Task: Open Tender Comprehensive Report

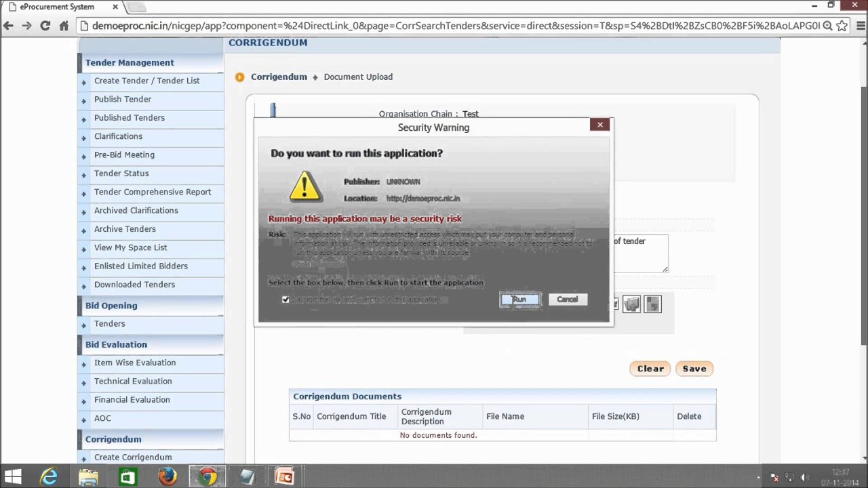Action: pos(153,192)
